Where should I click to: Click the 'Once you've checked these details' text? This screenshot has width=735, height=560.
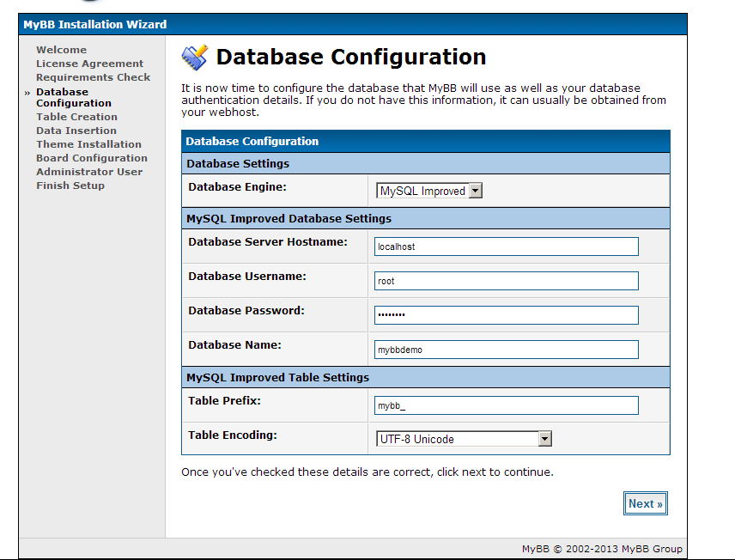(x=367, y=472)
